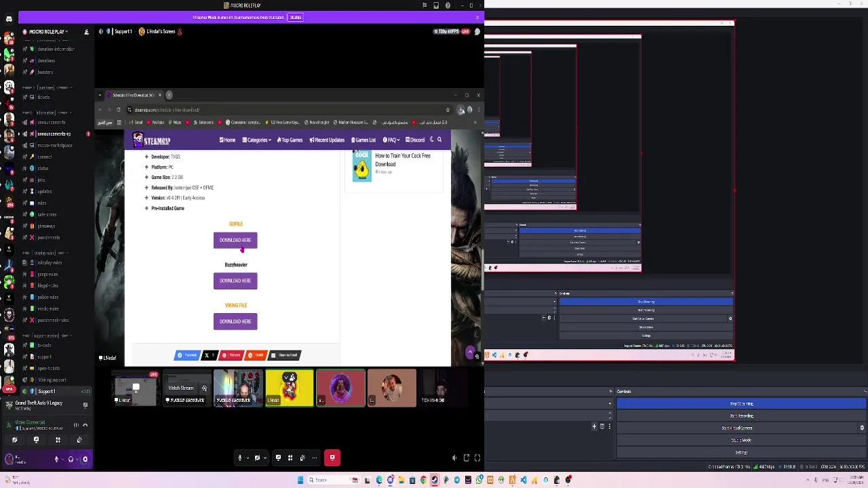The width and height of the screenshot is (868, 488).
Task: Click the GOFILE Download Here button
Action: (x=235, y=240)
